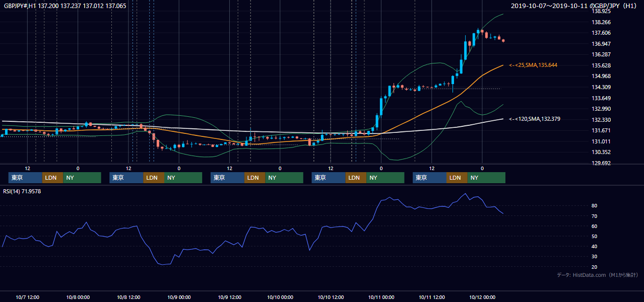
Task: Select the rightmost 東京 session box
Action: point(429,178)
